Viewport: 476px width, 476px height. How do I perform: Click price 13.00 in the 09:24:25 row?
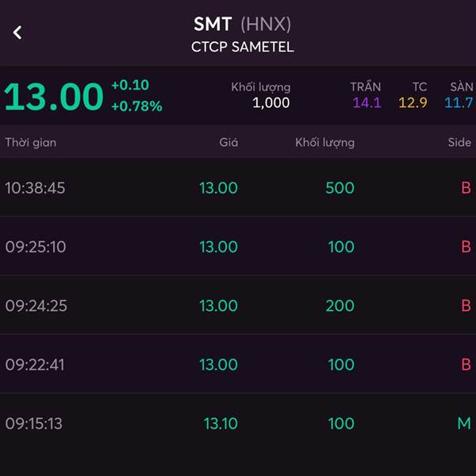pos(218,305)
